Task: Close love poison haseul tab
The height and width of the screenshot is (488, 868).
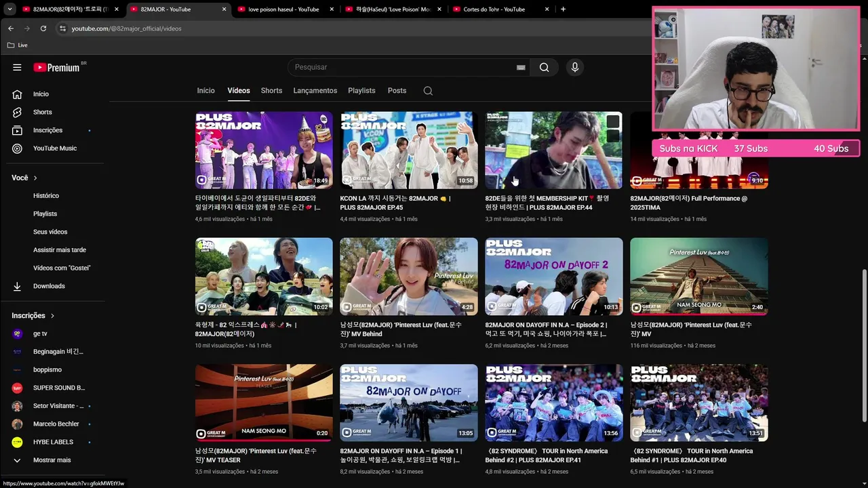Action: coord(332,9)
